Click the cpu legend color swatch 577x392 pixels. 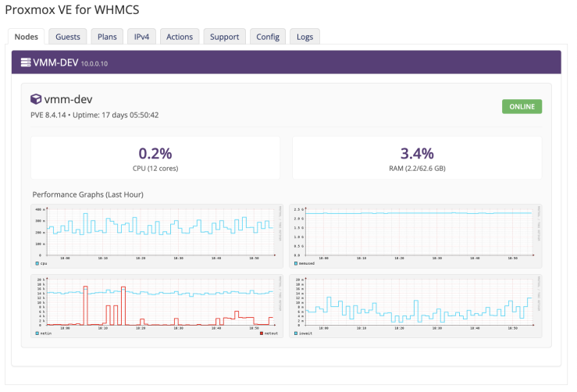tap(37, 264)
